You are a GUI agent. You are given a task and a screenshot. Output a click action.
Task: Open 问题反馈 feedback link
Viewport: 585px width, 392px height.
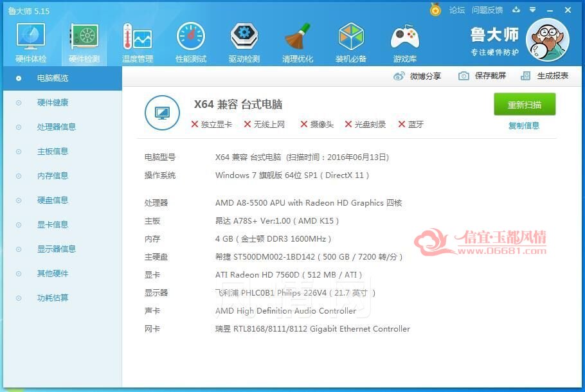(x=487, y=10)
